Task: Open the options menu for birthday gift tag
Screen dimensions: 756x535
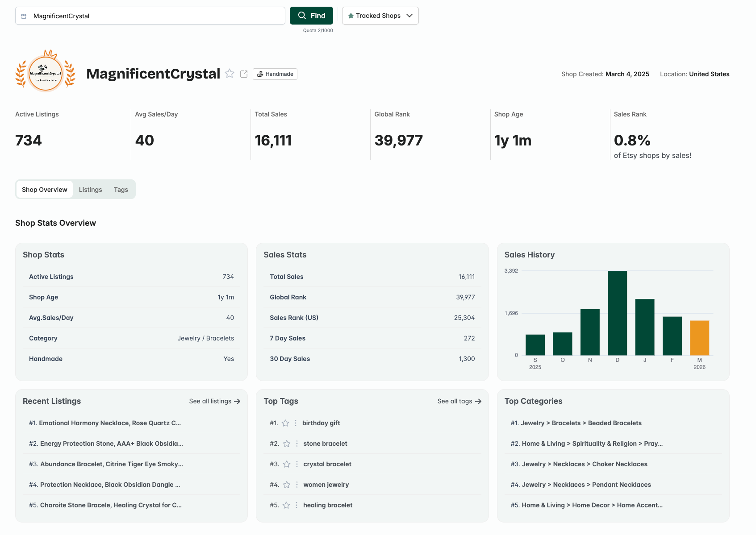Action: point(296,423)
